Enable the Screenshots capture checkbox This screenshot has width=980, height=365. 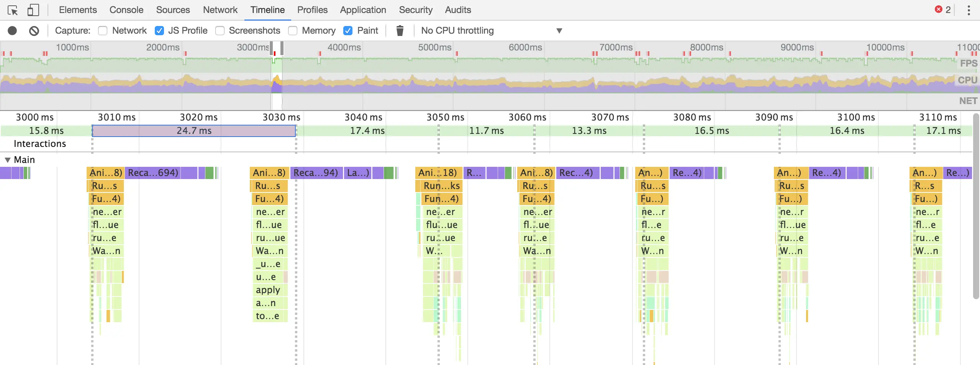[x=220, y=31]
